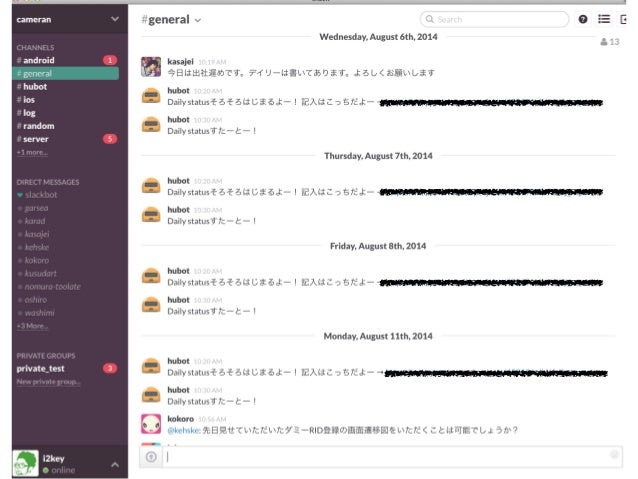Click New private group link
The image size is (638, 479).
48,382
